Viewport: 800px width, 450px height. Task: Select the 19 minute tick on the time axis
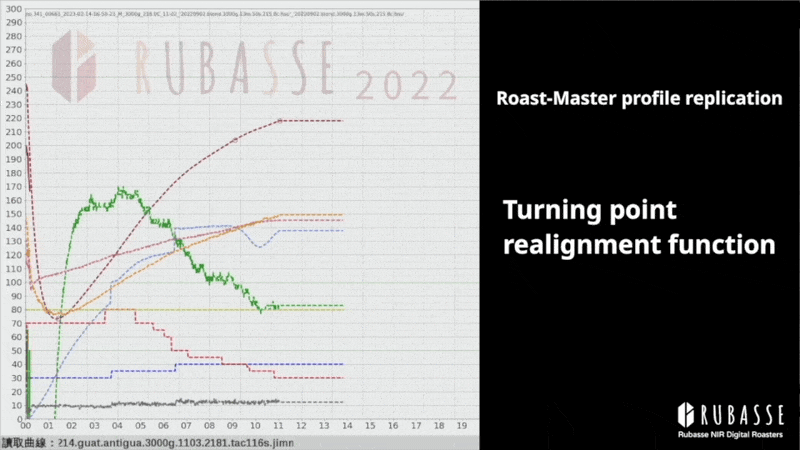[462, 425]
